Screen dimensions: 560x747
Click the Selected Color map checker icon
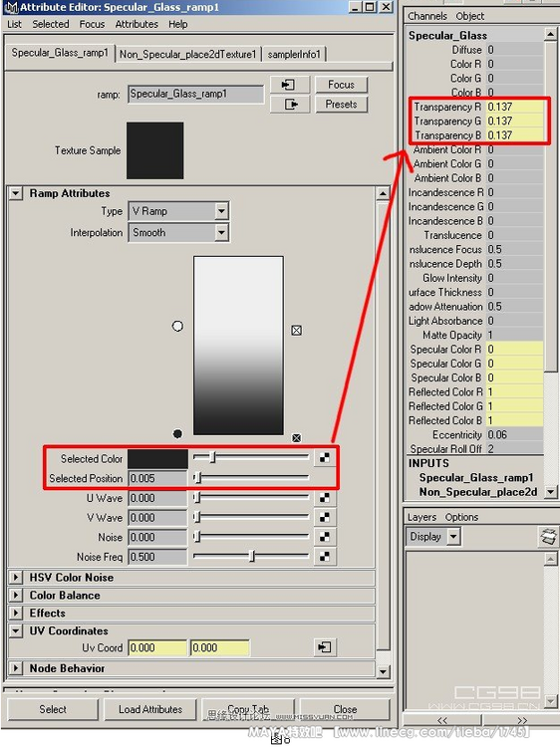click(325, 458)
